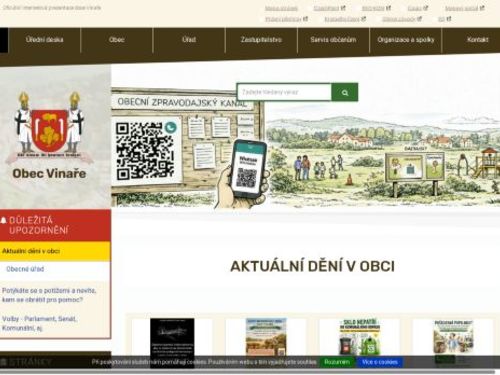Viewport: 500px width, 375px height.
Task: Open Volby - Parlament, Senát, Komunální link
Action: click(x=39, y=323)
